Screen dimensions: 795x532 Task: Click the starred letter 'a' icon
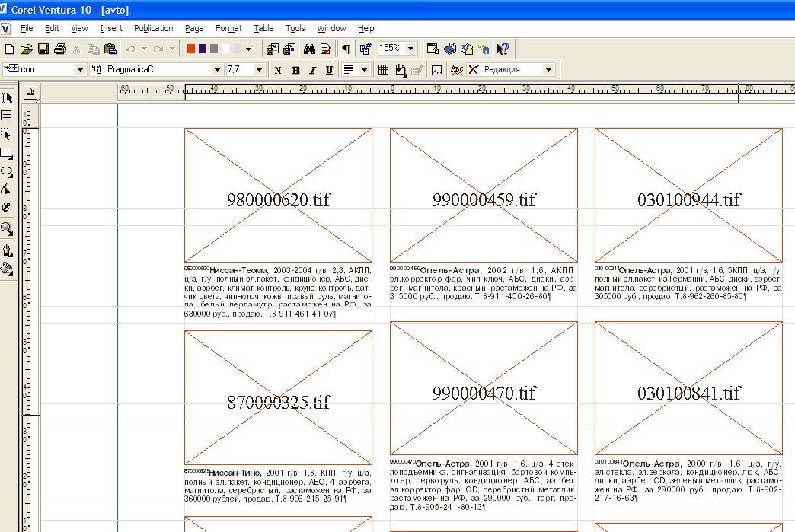point(484,49)
